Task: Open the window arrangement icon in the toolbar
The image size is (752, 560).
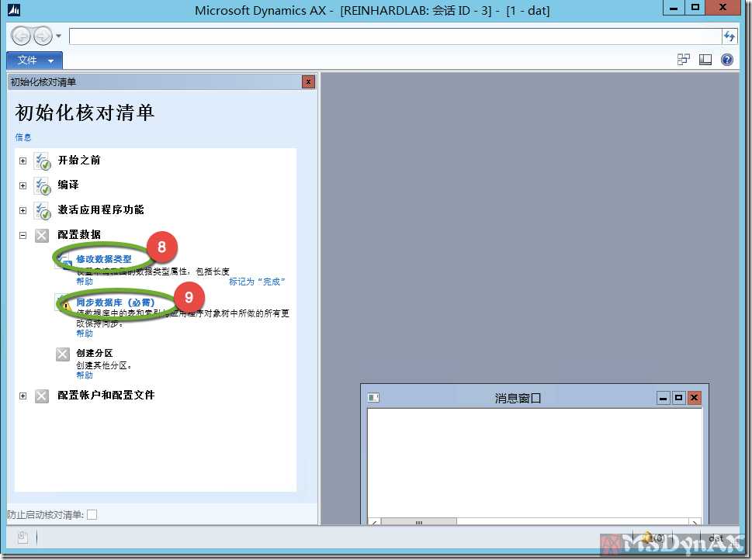Action: pyautogui.click(x=683, y=60)
